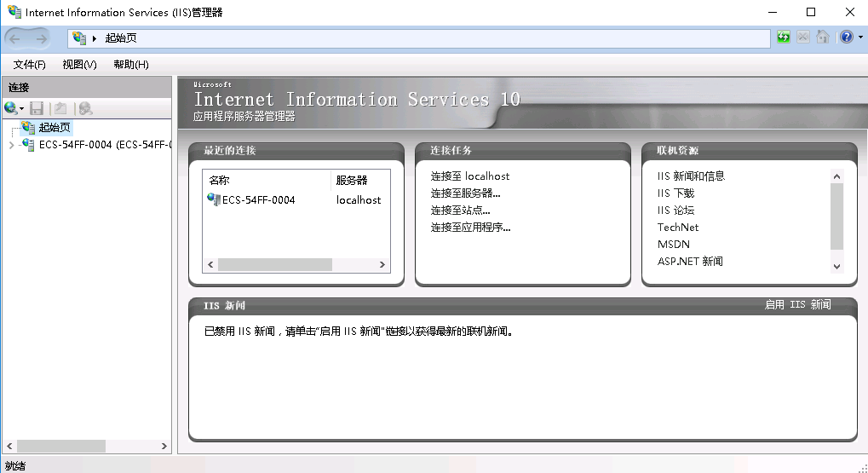The width and height of the screenshot is (868, 473).
Task: Open the help dropdown arrow
Action: coord(860,37)
